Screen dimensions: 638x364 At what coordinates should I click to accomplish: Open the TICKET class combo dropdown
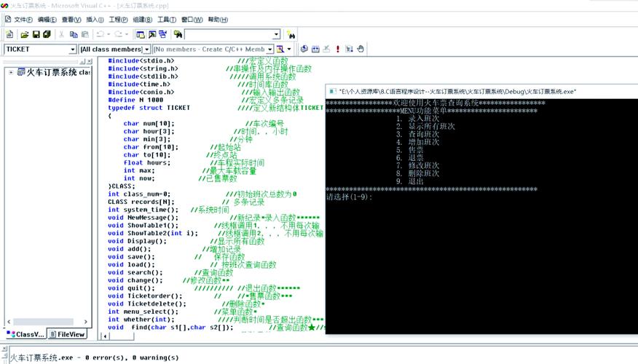72,50
